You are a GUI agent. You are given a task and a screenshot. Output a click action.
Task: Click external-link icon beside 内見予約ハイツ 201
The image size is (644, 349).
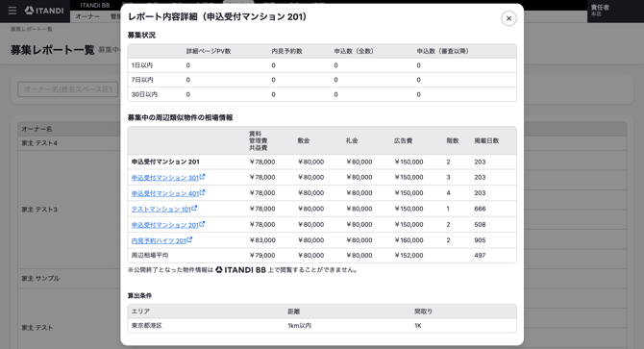189,239
